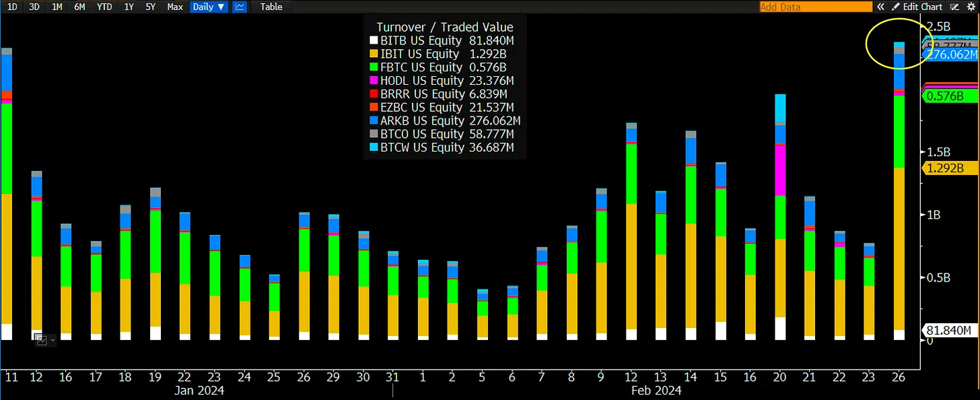This screenshot has height=400, width=980.
Task: Click the BITB 81.840M white axis tag
Action: tap(947, 331)
